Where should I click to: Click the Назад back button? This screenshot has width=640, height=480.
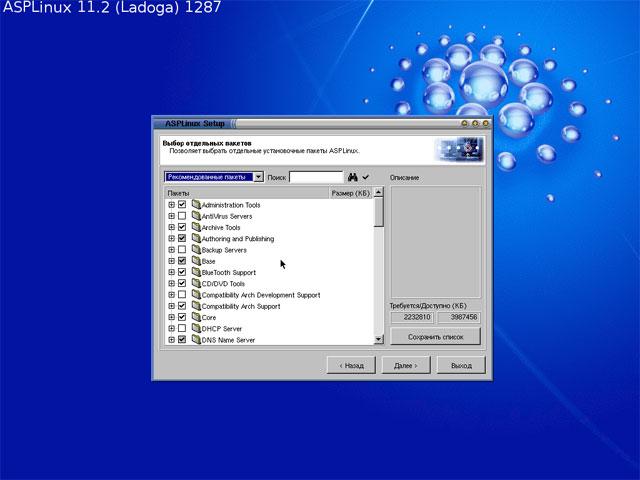click(x=351, y=365)
